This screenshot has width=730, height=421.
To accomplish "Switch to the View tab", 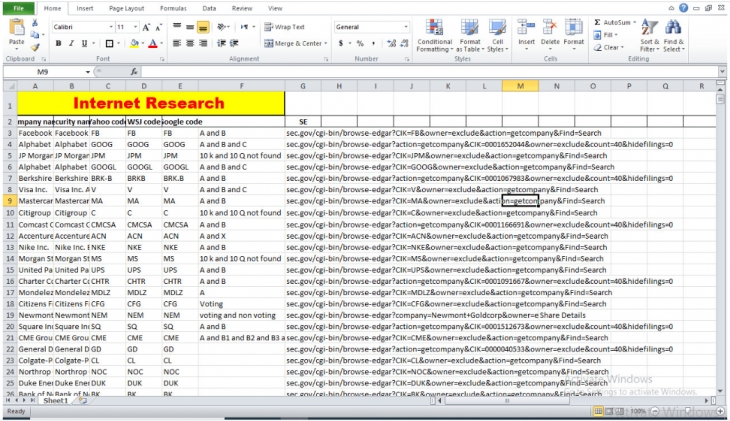I will (275, 8).
